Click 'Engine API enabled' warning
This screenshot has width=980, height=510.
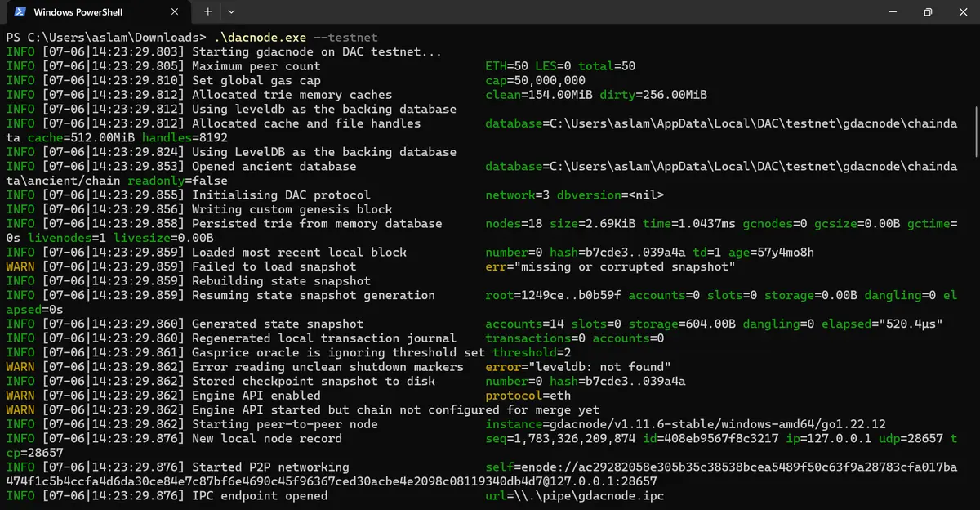[256, 395]
